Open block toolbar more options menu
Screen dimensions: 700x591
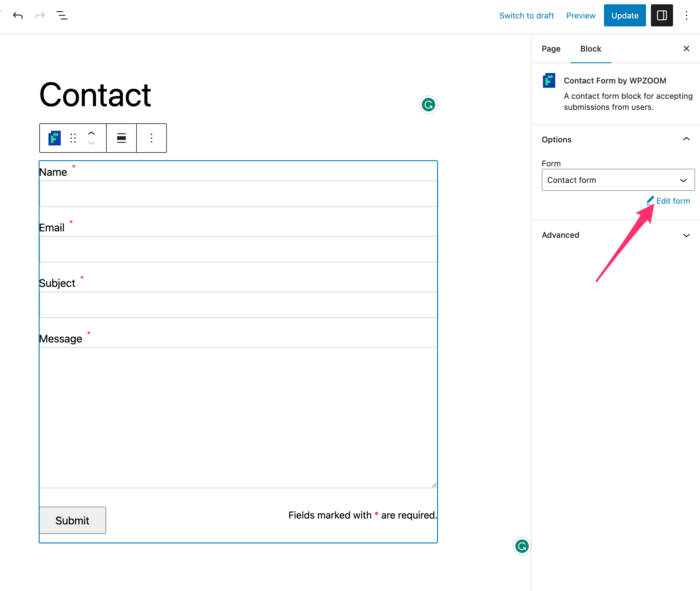(x=152, y=138)
